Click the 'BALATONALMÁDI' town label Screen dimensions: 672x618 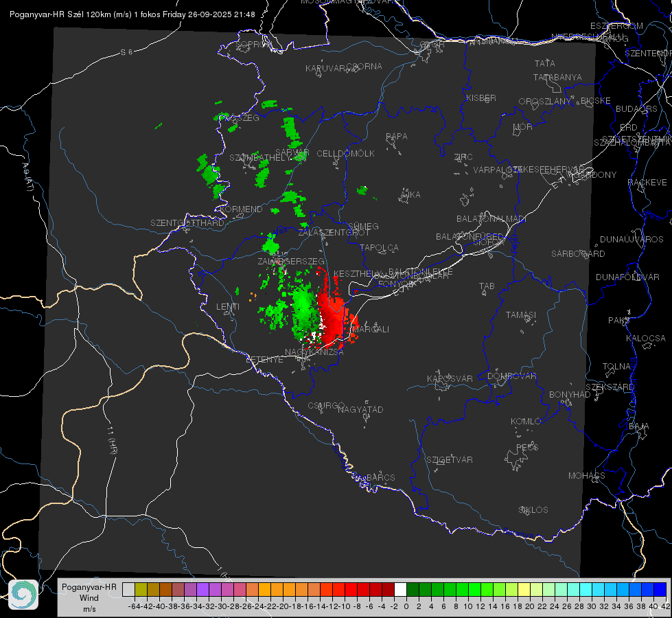491,219
